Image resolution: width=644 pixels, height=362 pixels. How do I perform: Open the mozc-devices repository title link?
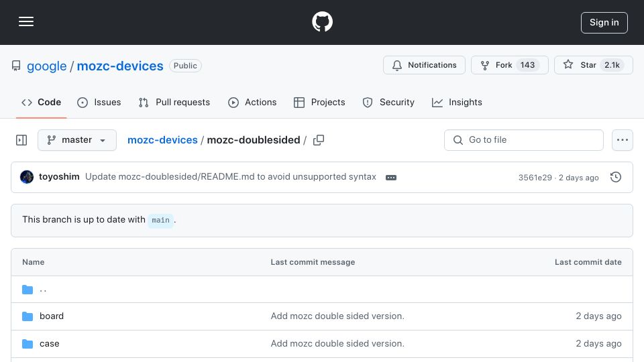click(120, 66)
